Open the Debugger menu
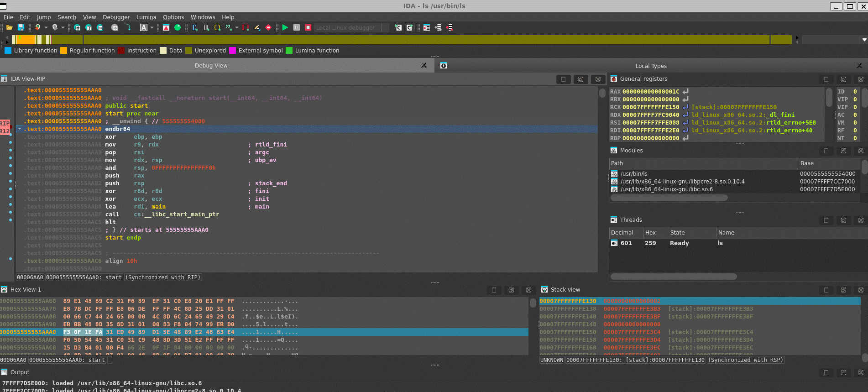The image size is (868, 392). coord(116,17)
